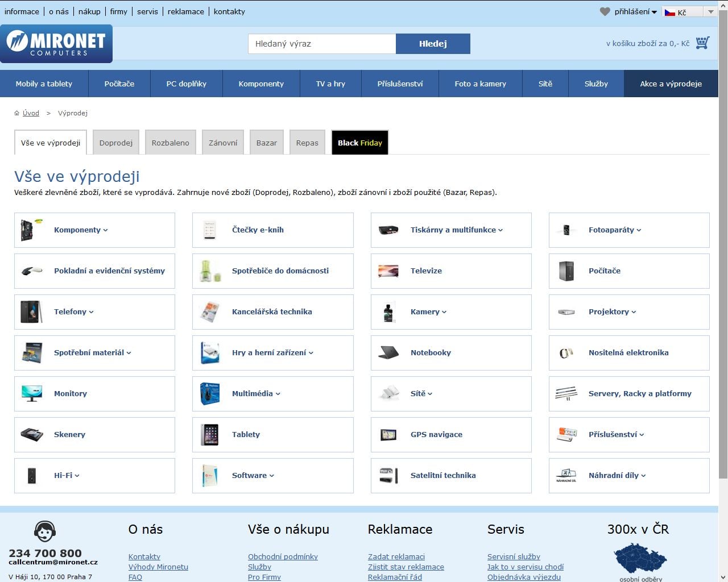Click the Hledaný výraz search field
Viewport: 728px width, 582px height.
(x=322, y=44)
